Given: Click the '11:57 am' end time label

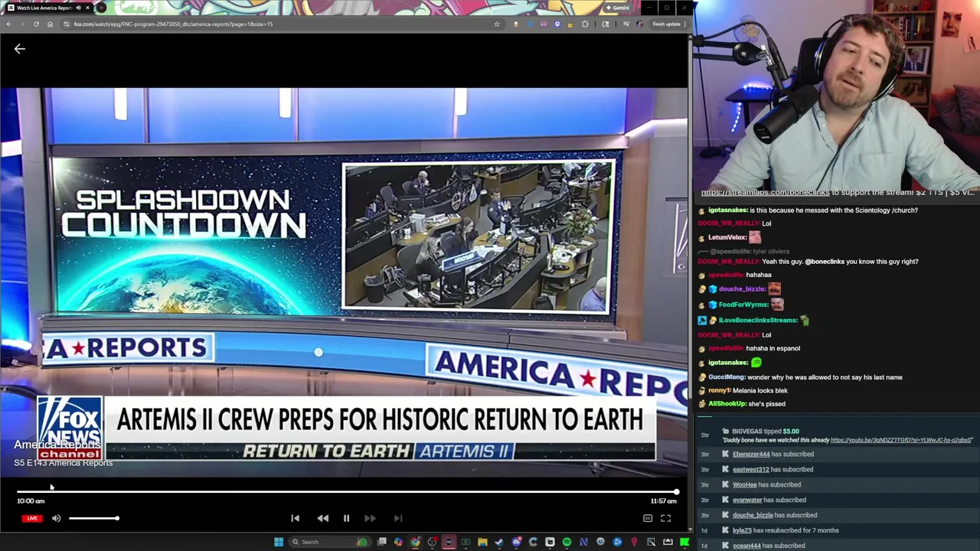Looking at the screenshot, I should point(663,501).
